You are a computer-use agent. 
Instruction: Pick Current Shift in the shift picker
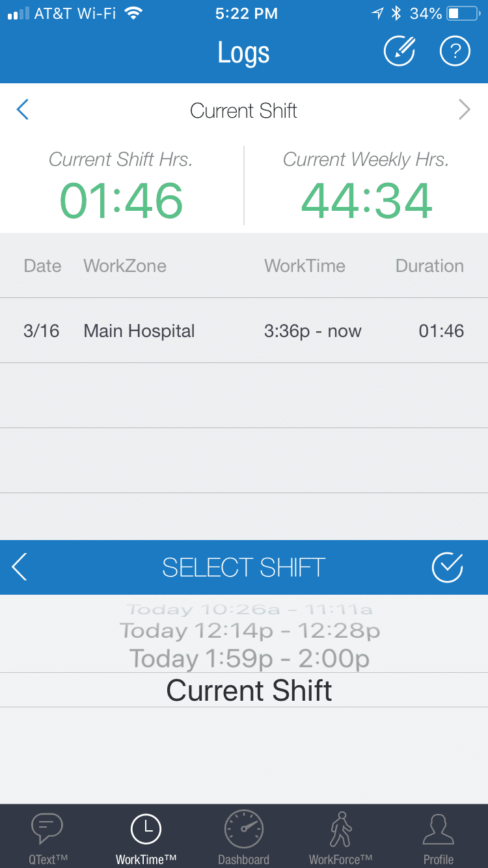click(249, 690)
